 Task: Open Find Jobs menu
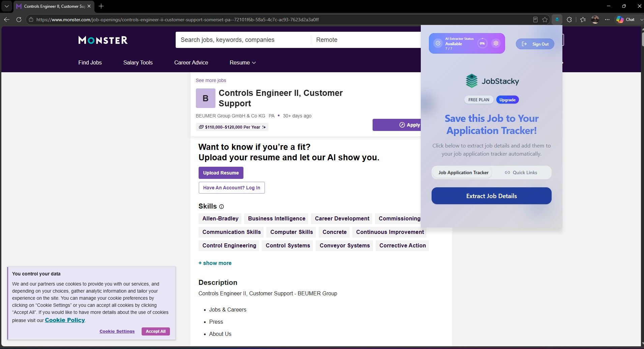click(90, 62)
